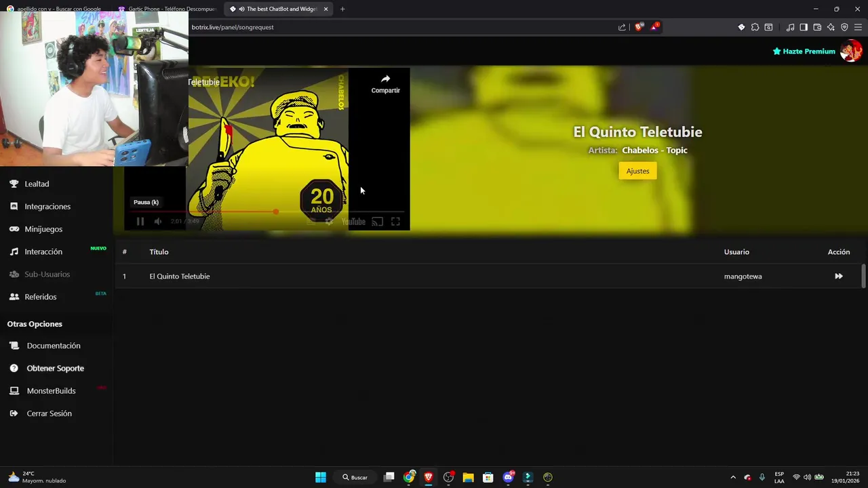Click the Acción column header
This screenshot has height=488, width=868.
[839, 251]
